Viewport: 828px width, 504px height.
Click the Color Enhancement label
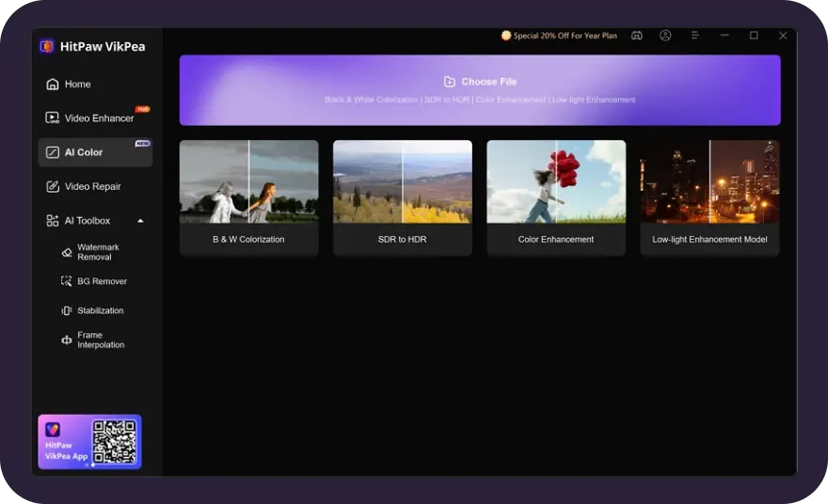[556, 240]
